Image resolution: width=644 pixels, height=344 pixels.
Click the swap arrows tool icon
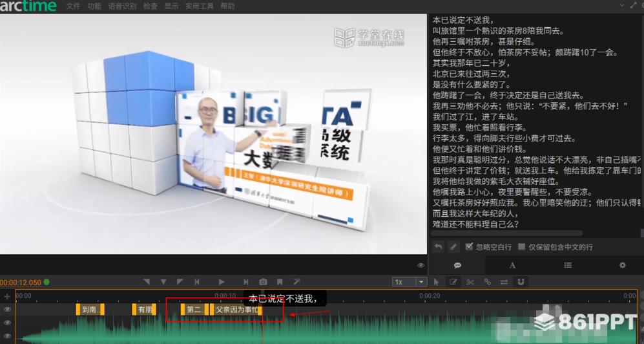pyautogui.click(x=504, y=282)
